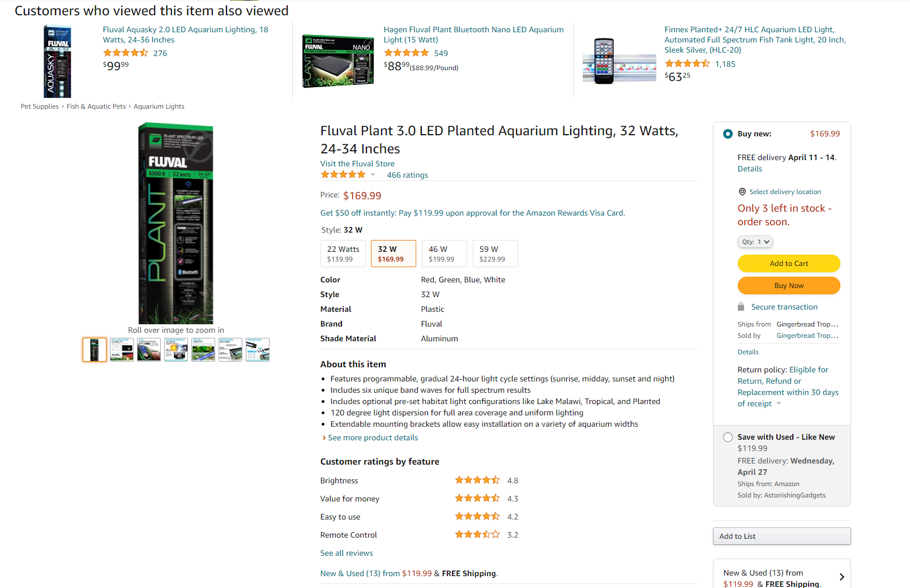
Task: Click the Fluval Aquasky product image
Action: point(58,61)
